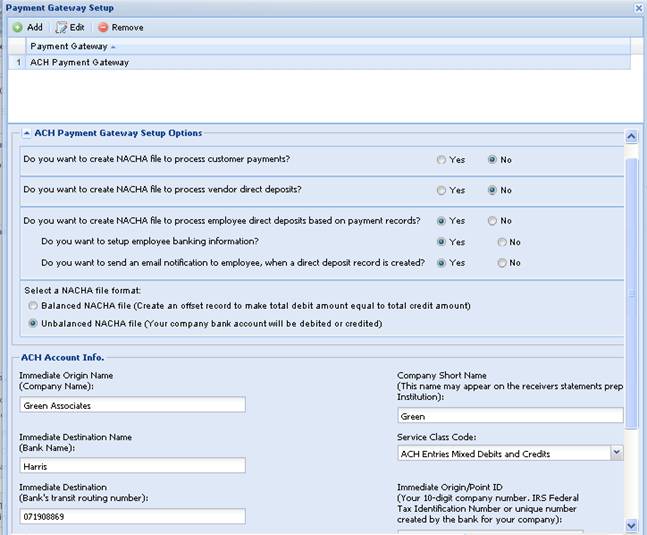Collapse ACH Payment Gateway Setup Options section
This screenshot has width=647, height=535.
tap(25, 133)
